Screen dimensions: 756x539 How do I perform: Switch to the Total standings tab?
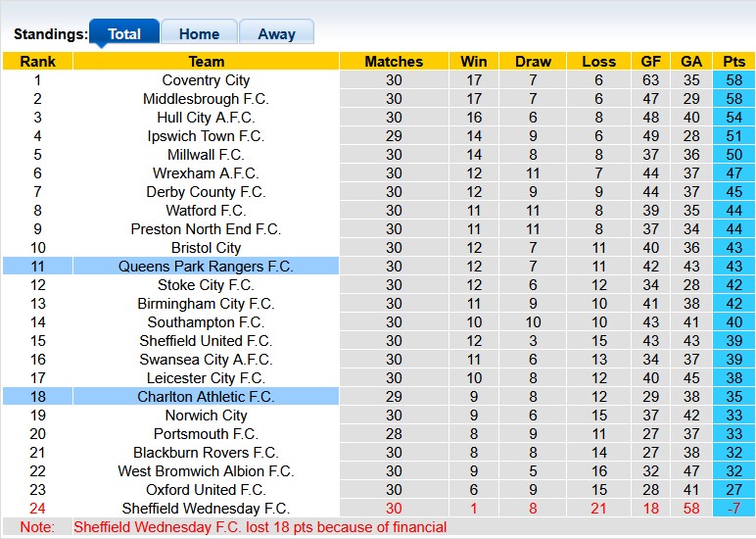[x=124, y=33]
